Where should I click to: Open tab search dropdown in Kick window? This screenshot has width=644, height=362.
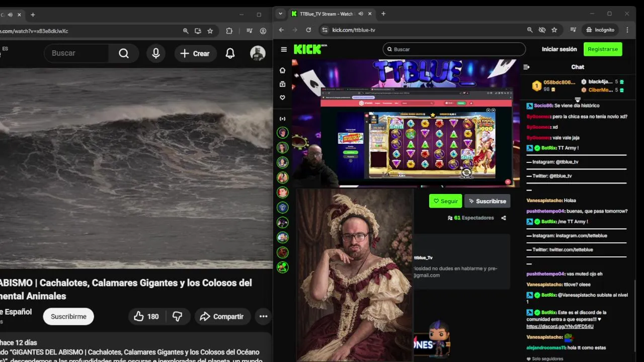pyautogui.click(x=281, y=14)
